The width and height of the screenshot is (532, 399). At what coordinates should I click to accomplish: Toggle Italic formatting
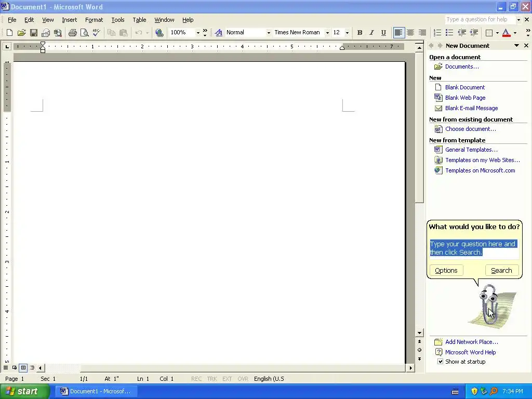coord(371,33)
